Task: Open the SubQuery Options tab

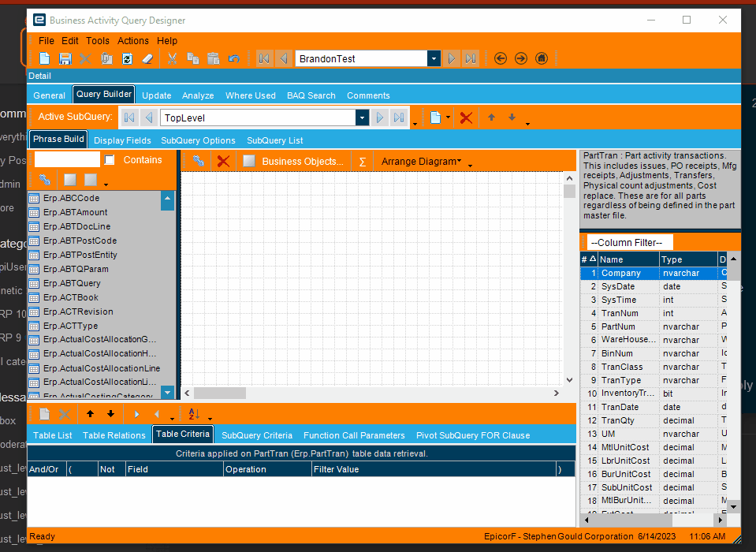Action: pyautogui.click(x=198, y=140)
